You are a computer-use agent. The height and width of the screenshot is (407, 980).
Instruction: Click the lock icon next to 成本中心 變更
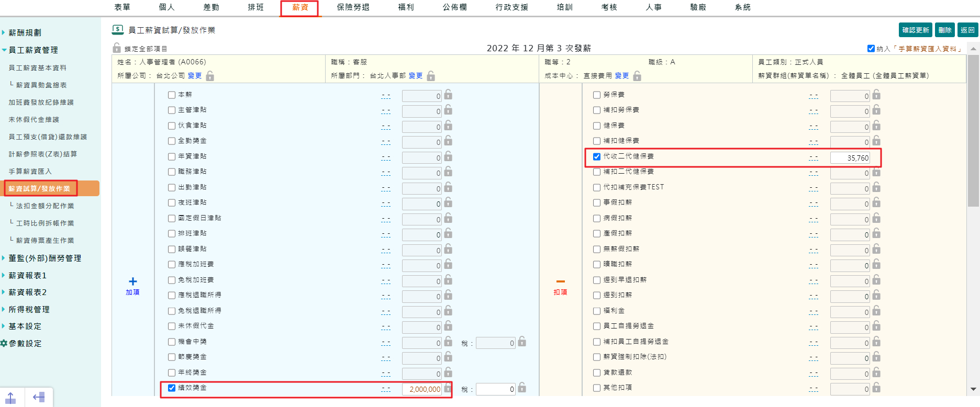coord(637,76)
